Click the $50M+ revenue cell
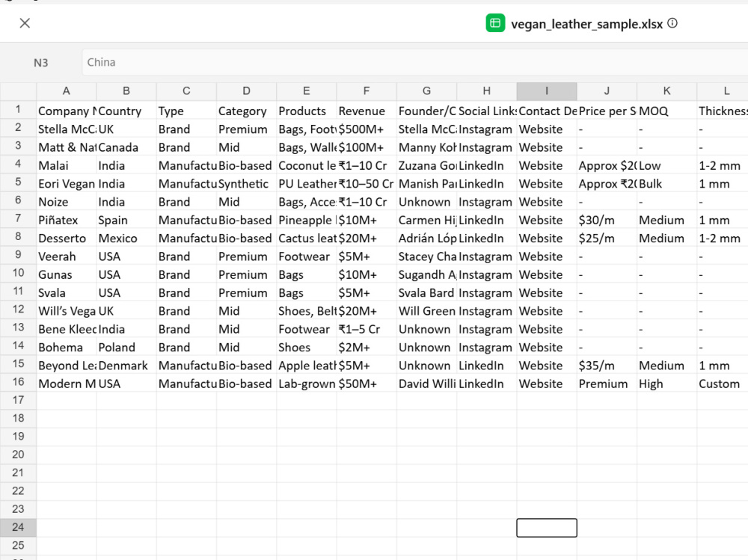The height and width of the screenshot is (560, 748). click(x=367, y=384)
